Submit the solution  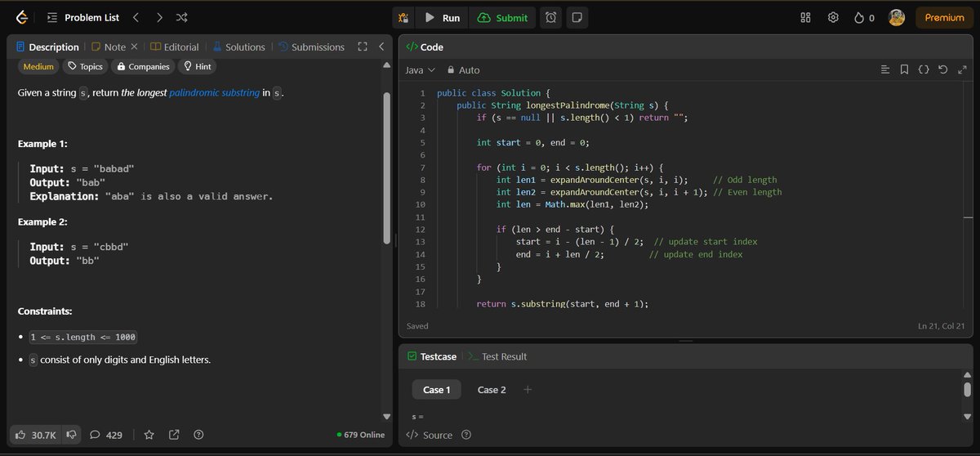coord(502,17)
